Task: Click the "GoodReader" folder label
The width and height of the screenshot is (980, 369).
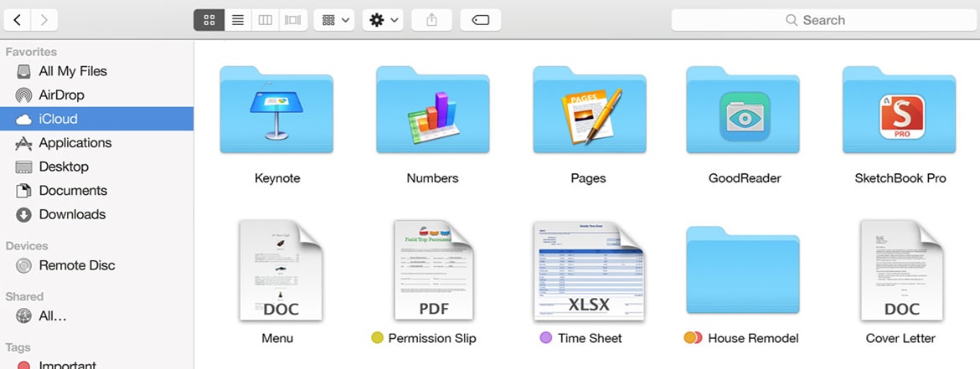Action: 745,178
